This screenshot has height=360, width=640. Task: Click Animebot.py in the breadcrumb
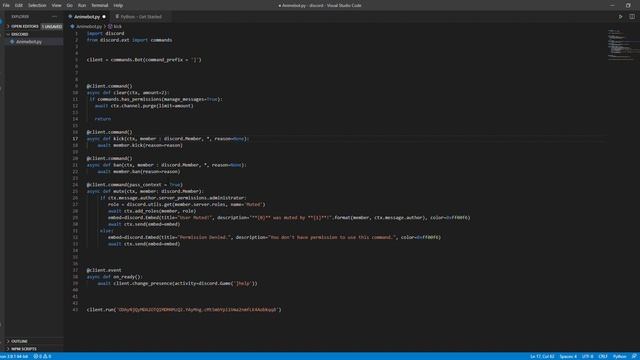click(89, 27)
